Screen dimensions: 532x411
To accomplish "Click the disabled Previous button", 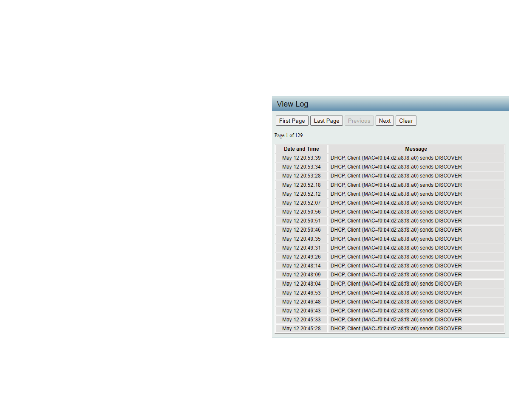I will tap(359, 121).
